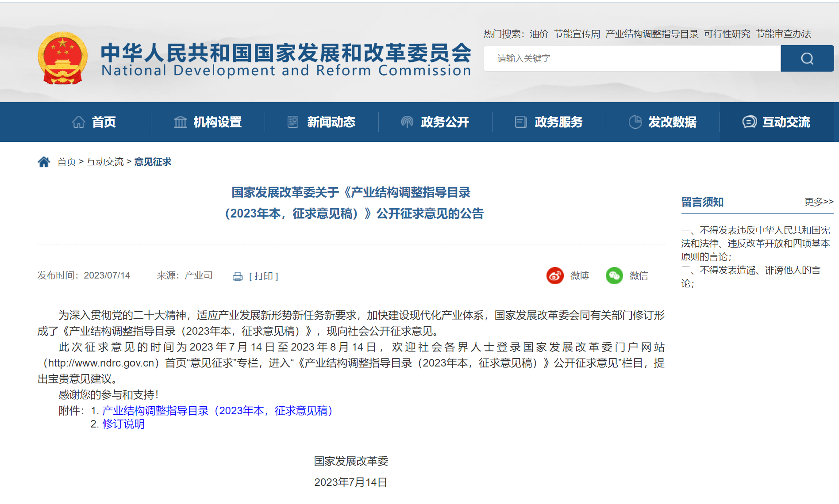This screenshot has width=839, height=504.
Task: Open the 修订说明 attachment link
Action: click(123, 424)
